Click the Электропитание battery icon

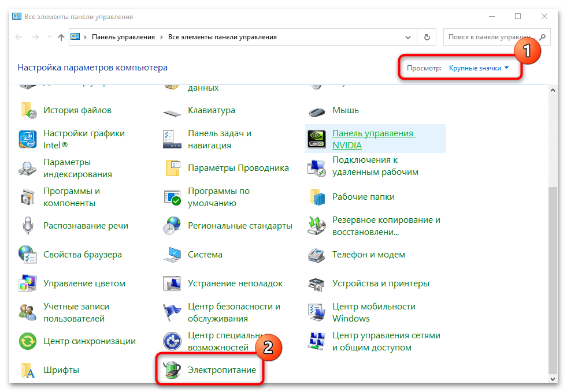tap(172, 370)
